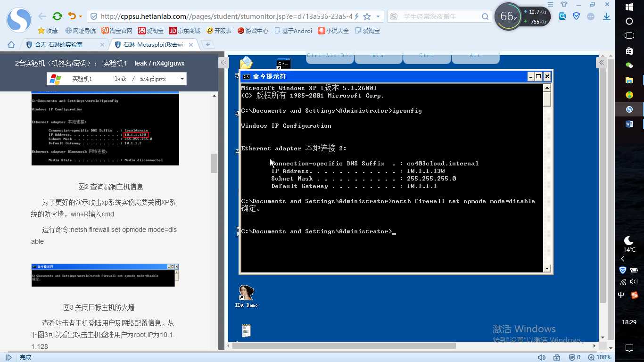The height and width of the screenshot is (362, 644).
Task: Select IDA Demo desktop icon
Action: click(x=246, y=296)
